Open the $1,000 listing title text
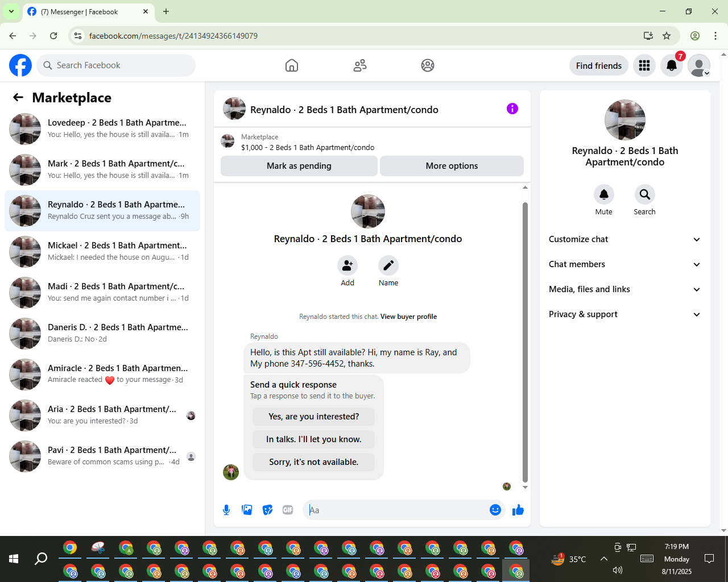This screenshot has width=728, height=582. pos(308,147)
